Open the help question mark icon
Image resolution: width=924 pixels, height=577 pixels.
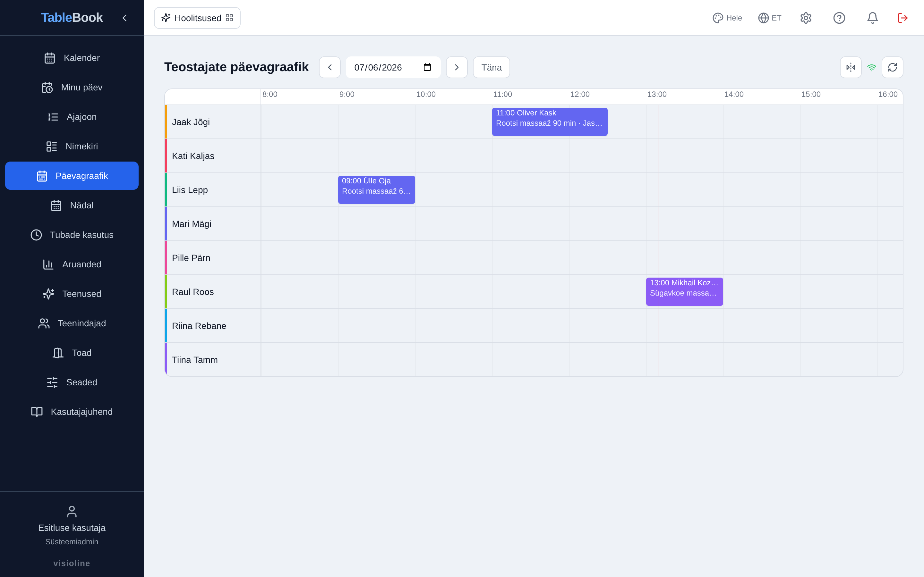tap(839, 18)
